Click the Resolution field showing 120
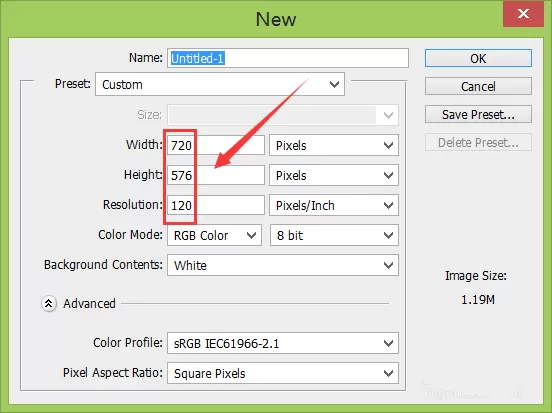The image size is (552, 413). click(215, 205)
